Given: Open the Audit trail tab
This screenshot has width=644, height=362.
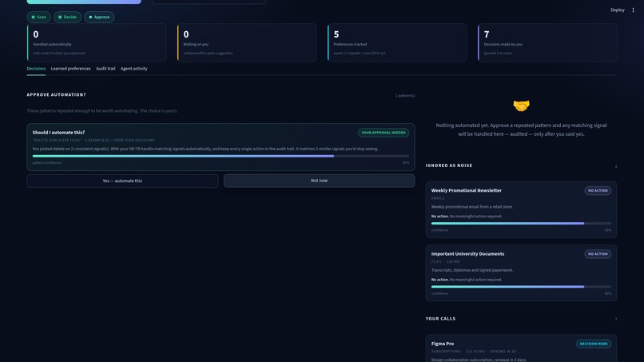Looking at the screenshot, I should (x=105, y=69).
